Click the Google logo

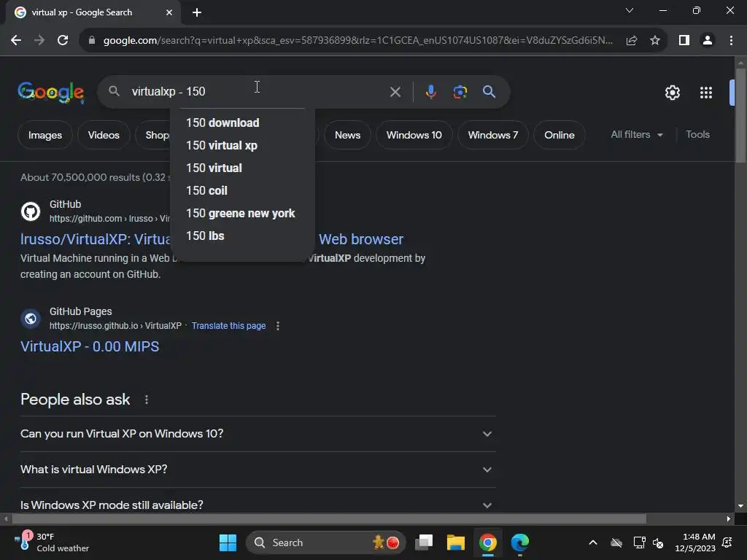click(x=51, y=92)
